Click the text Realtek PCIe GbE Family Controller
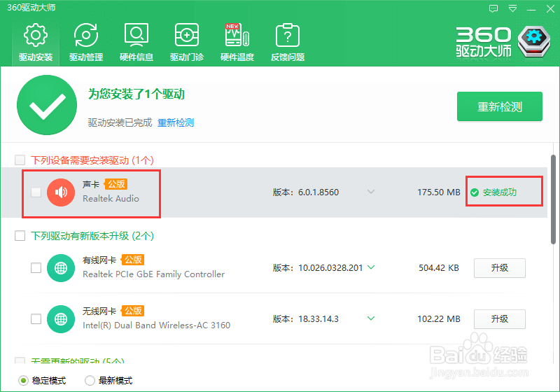The image size is (560, 392). click(153, 274)
